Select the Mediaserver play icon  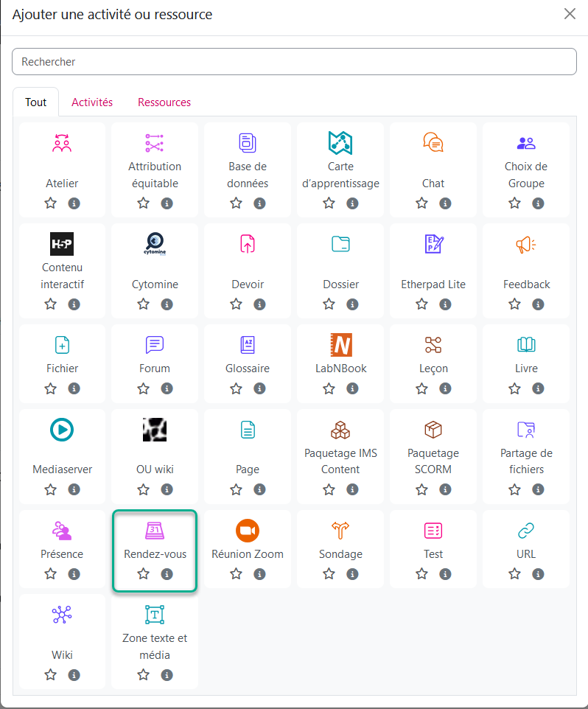coord(62,429)
